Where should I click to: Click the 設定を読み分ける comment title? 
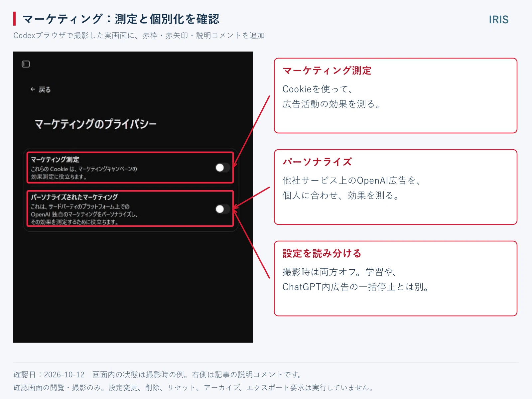click(322, 253)
